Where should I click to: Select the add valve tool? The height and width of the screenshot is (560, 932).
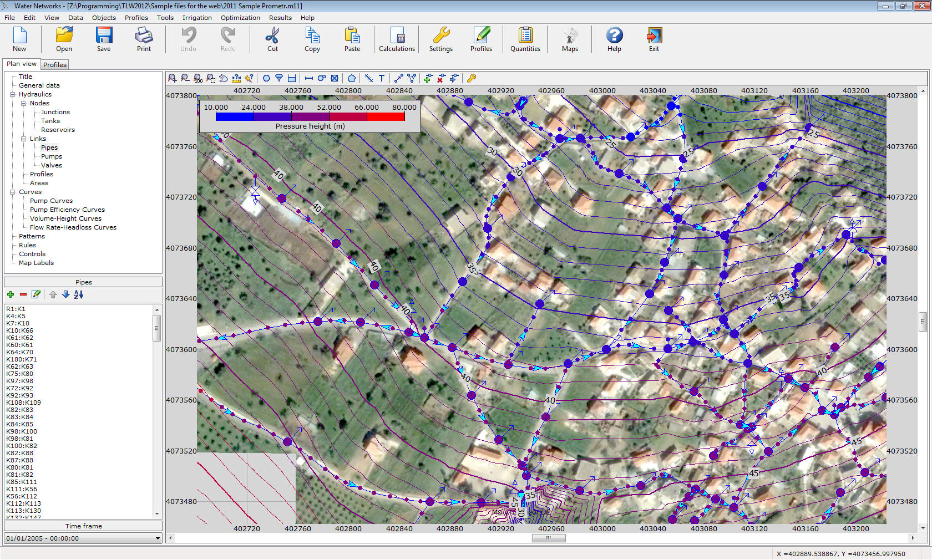[x=335, y=79]
